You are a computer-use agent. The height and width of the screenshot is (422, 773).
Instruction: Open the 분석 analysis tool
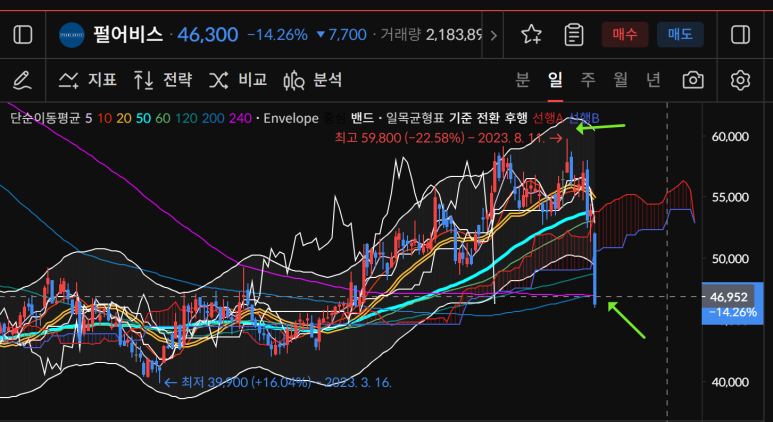click(x=313, y=80)
